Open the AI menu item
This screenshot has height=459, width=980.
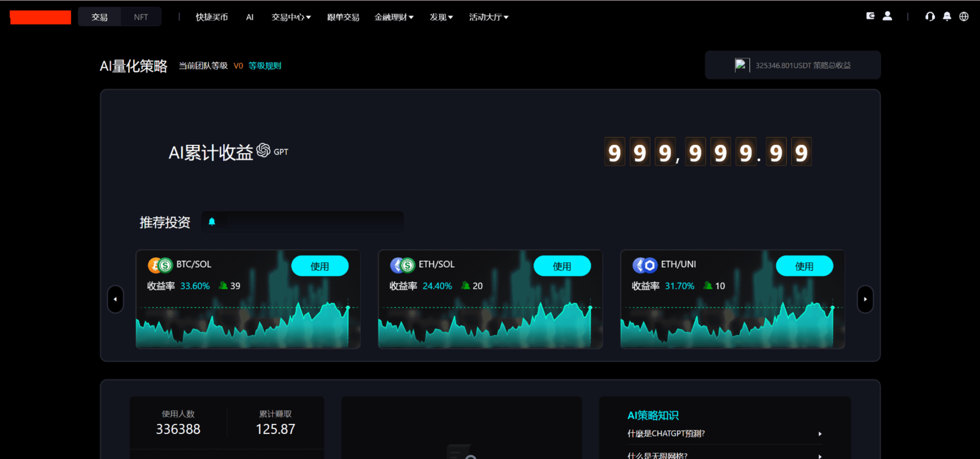click(250, 17)
